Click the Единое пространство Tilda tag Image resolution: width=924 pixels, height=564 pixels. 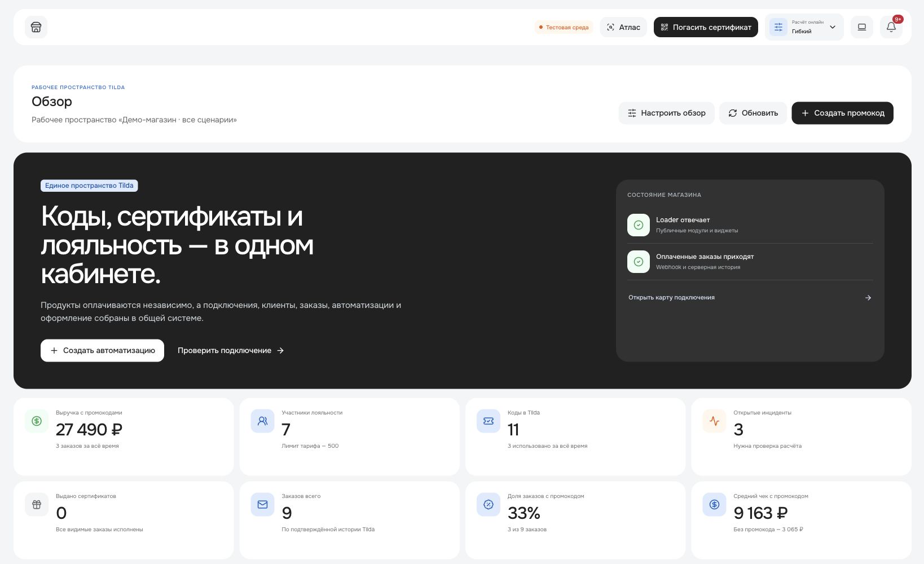(89, 186)
